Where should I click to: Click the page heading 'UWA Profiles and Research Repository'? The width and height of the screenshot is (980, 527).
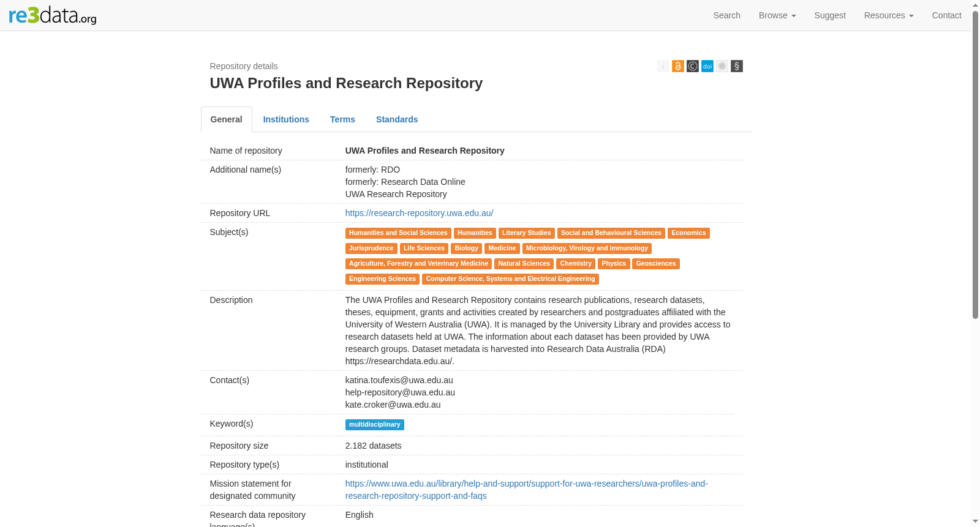click(x=346, y=83)
